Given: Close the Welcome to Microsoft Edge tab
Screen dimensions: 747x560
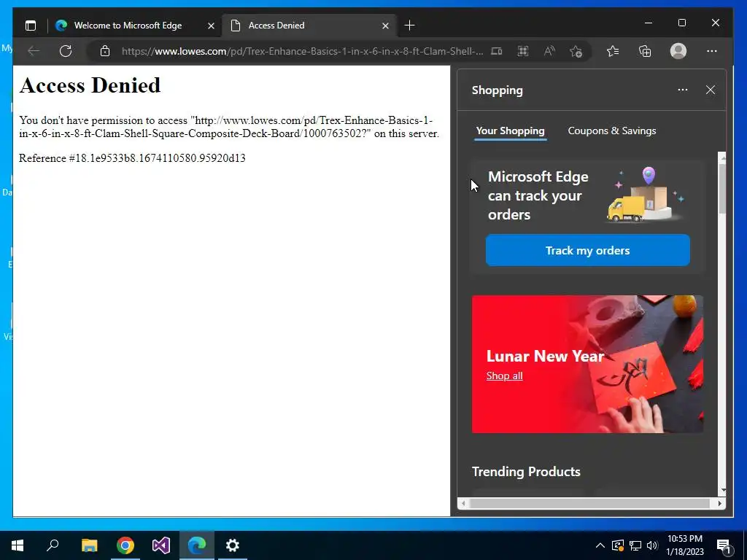Looking at the screenshot, I should tap(211, 26).
